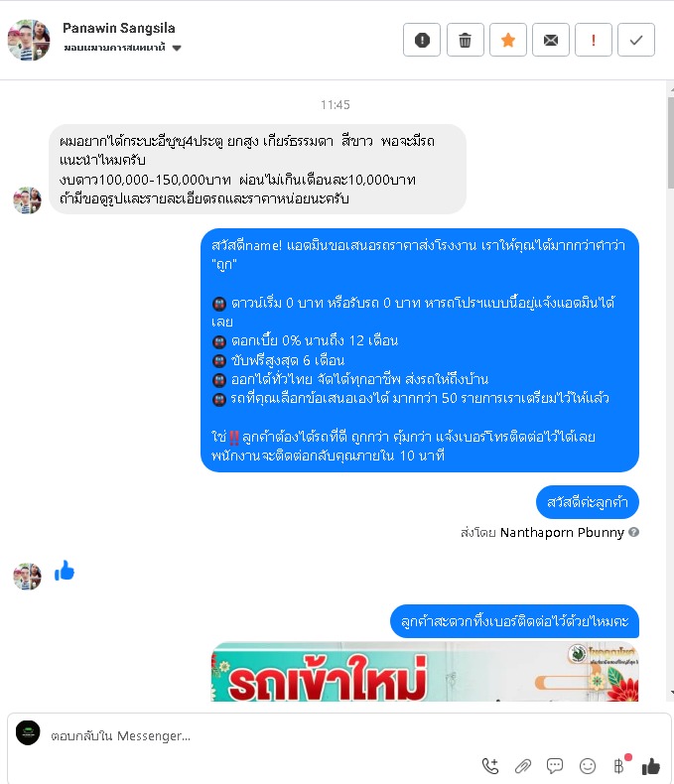Mark conversation as spam with exclamation circle icon
Screen dimensions: 674x784
tap(422, 40)
